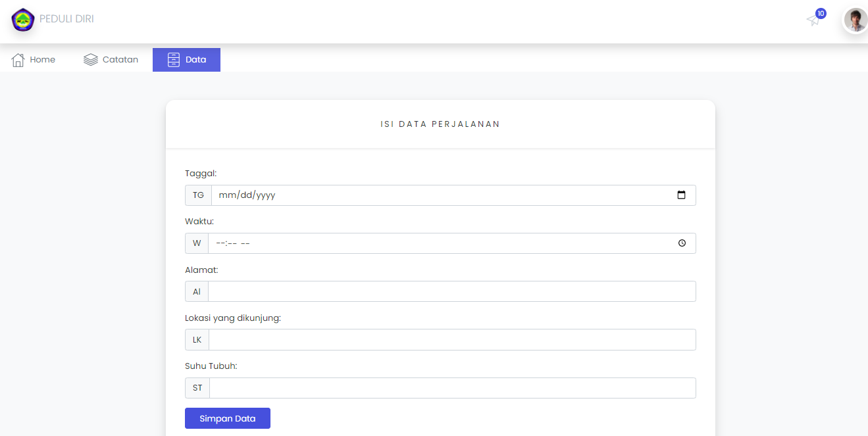Click the Suhu Tubuh input field
The height and width of the screenshot is (436, 868).
point(452,387)
